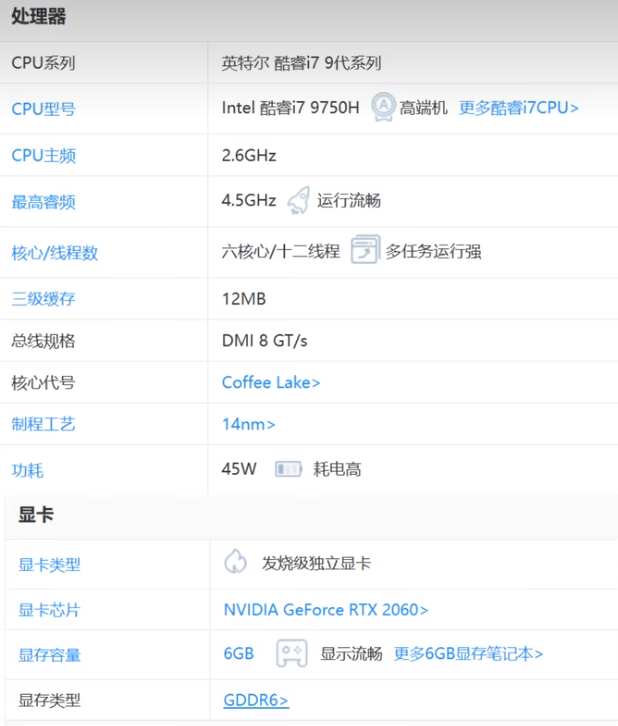This screenshot has width=618, height=726.
Task: Follow the 更多酷睿i7CPU> link
Action: point(518,108)
